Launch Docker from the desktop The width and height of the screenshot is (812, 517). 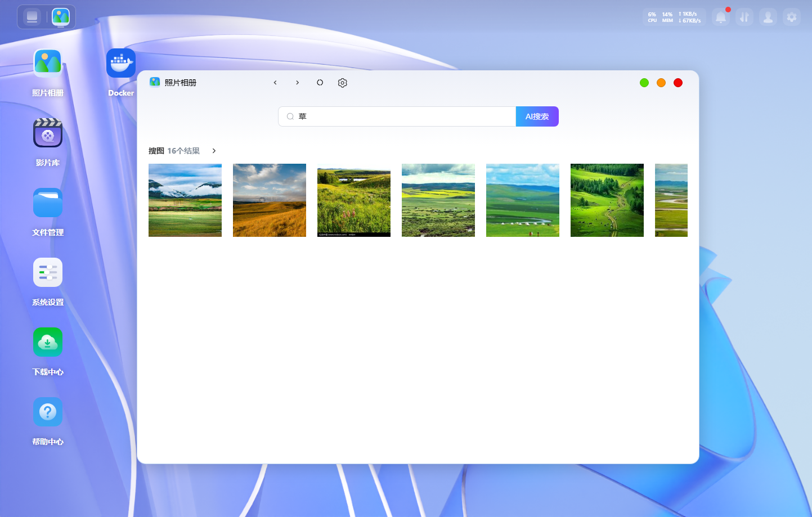(121, 63)
